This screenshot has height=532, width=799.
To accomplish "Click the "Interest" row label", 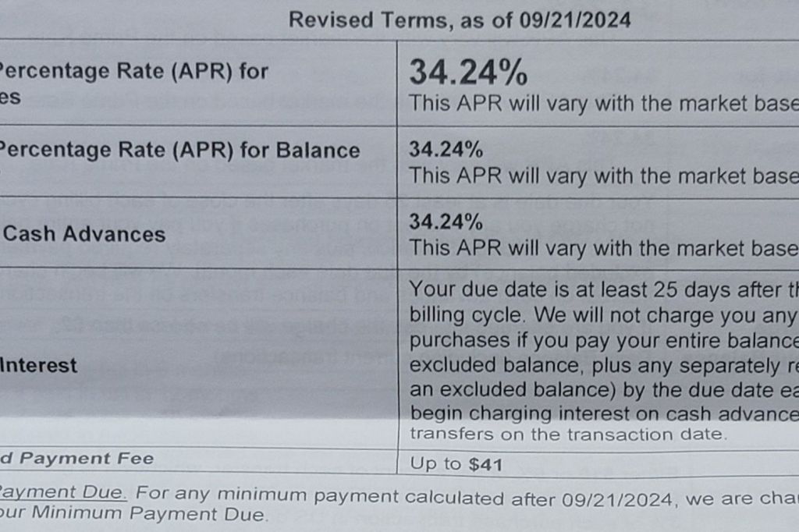I will point(39,365).
